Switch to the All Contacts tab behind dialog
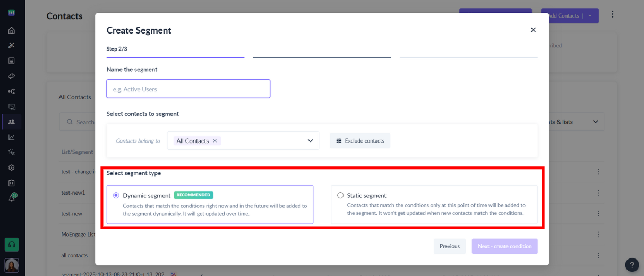The height and width of the screenshot is (276, 644). 75,97
